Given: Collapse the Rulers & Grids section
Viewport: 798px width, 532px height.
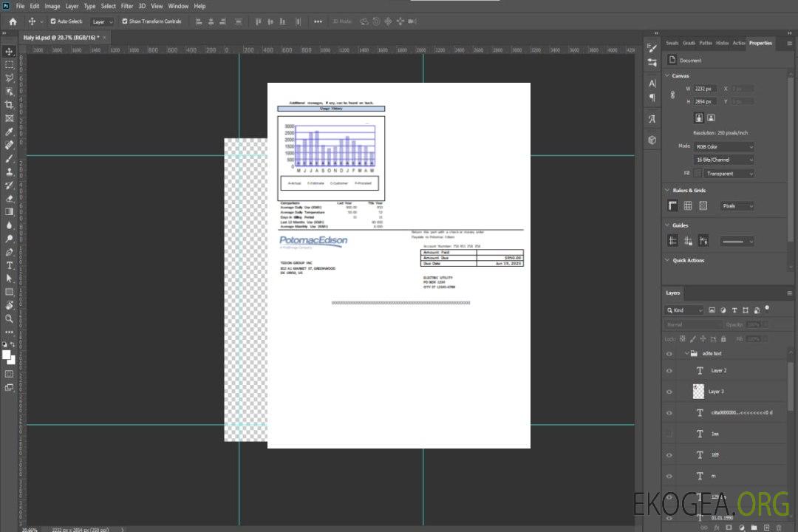Looking at the screenshot, I should point(667,191).
